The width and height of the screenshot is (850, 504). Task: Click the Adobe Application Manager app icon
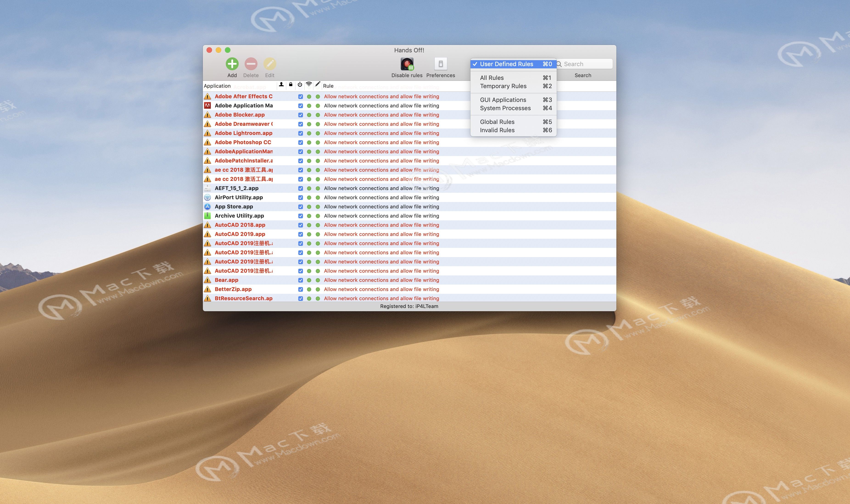(x=207, y=106)
